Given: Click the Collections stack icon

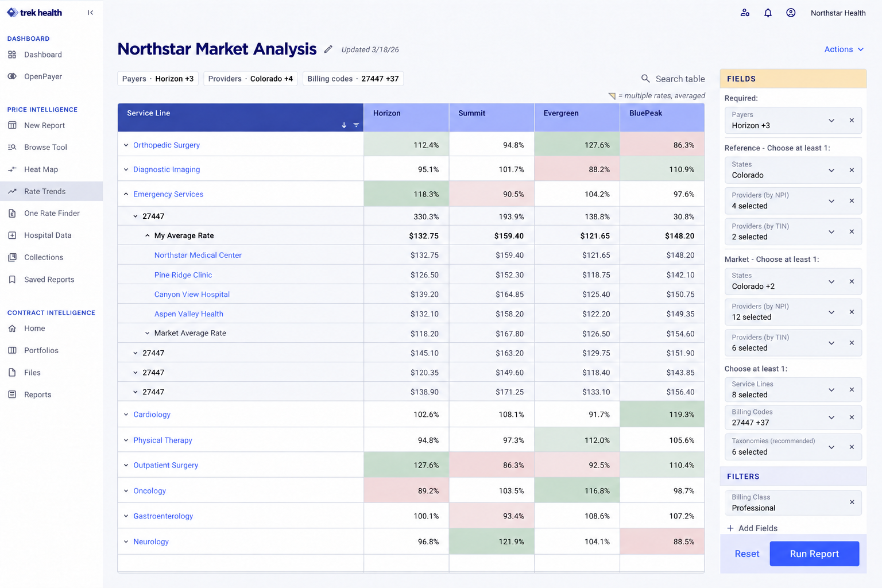Looking at the screenshot, I should pyautogui.click(x=12, y=257).
